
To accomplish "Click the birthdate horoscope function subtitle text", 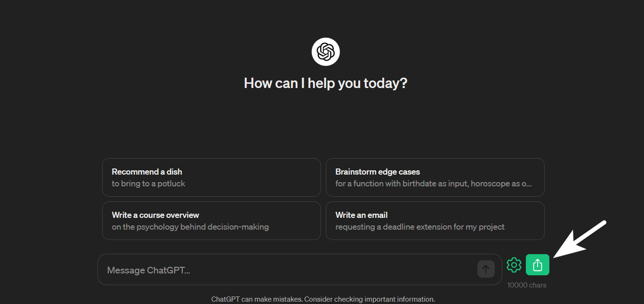I will tap(434, 184).
